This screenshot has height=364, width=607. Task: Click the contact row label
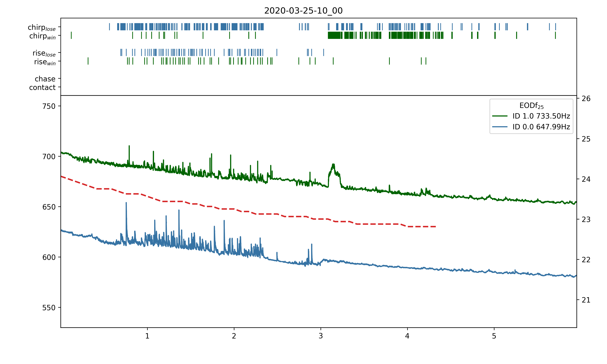[x=42, y=87]
